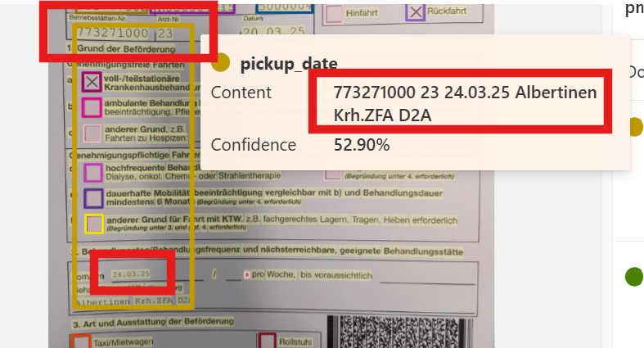Viewport: 644px width, 348px height.
Task: Select the ambulante Behandlung checkbox
Action: [x=92, y=107]
